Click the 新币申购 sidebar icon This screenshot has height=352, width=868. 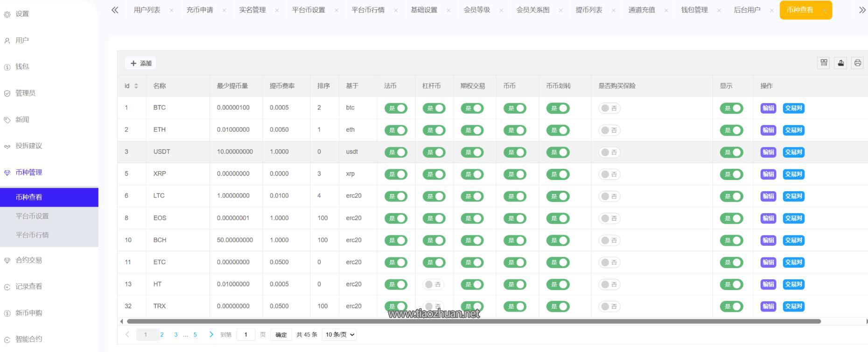tap(7, 313)
